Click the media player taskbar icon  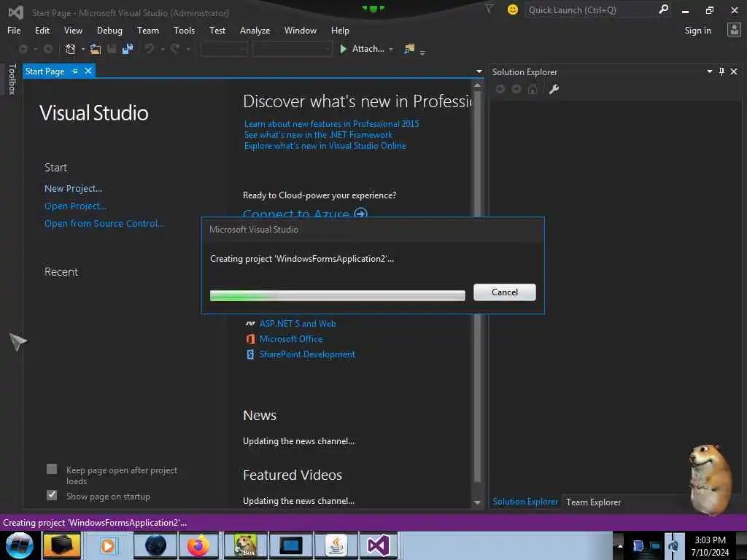[108, 545]
